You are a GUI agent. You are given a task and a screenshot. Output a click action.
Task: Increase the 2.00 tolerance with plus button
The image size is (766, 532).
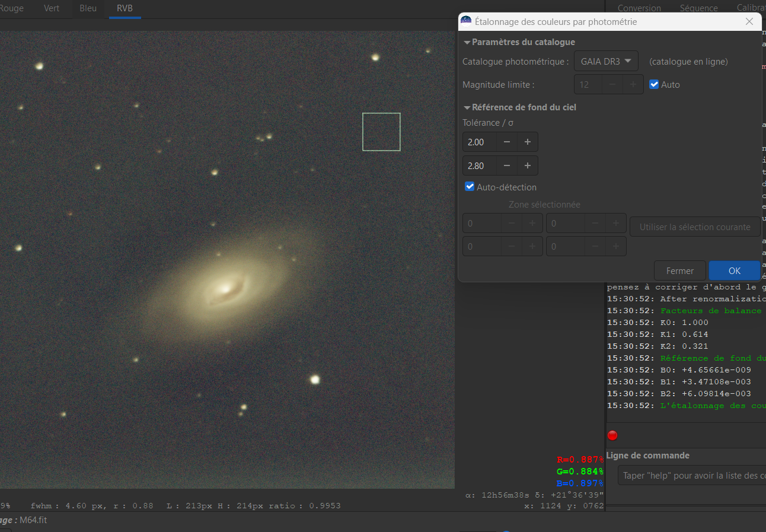point(527,142)
